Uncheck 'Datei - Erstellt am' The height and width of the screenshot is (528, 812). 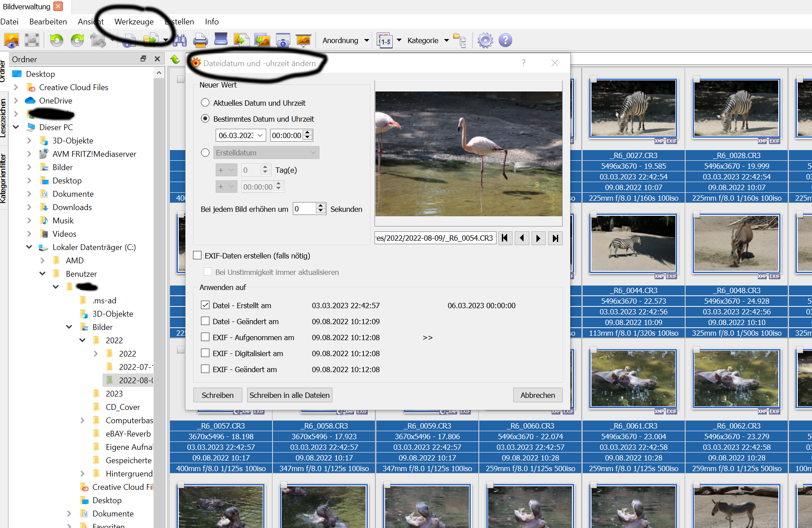click(205, 305)
